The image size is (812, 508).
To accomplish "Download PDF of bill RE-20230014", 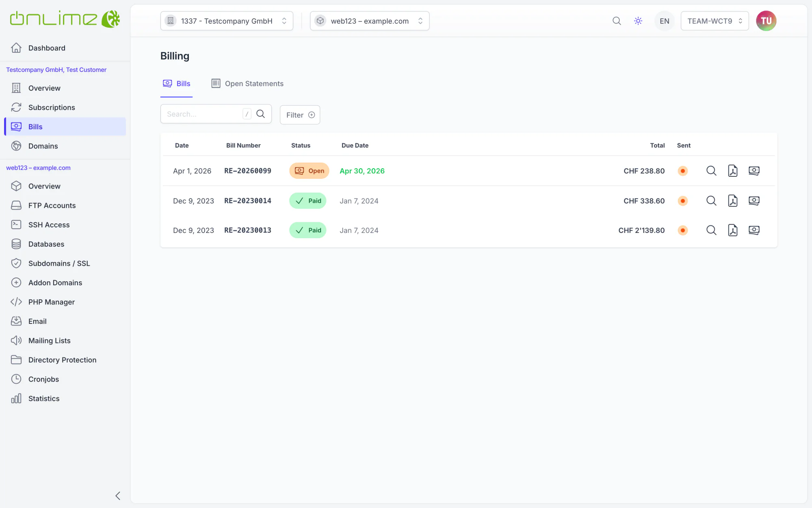I will 732,201.
